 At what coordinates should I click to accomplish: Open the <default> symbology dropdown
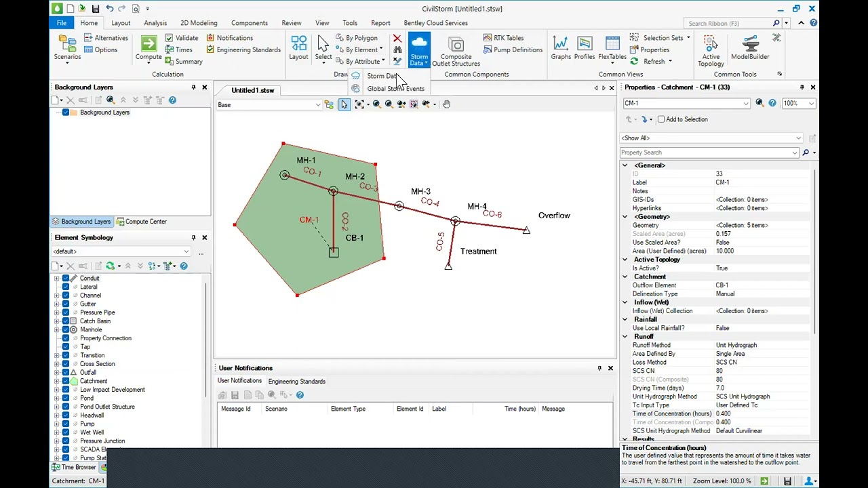[186, 251]
